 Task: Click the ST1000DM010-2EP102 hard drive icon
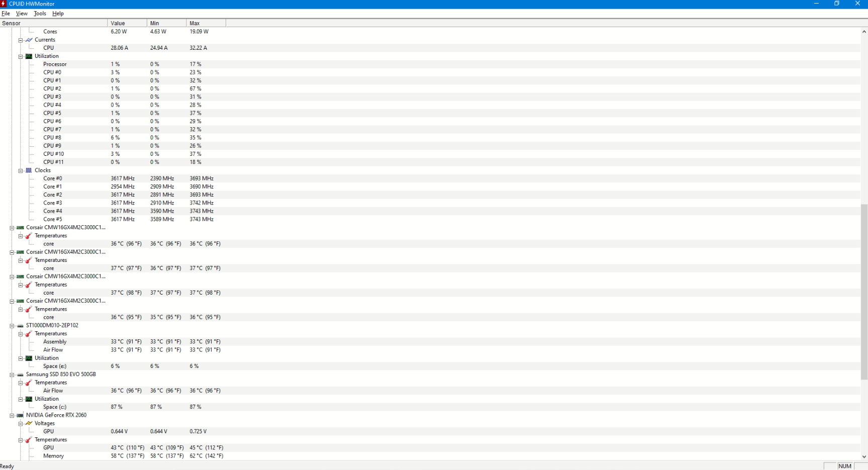tap(21, 325)
